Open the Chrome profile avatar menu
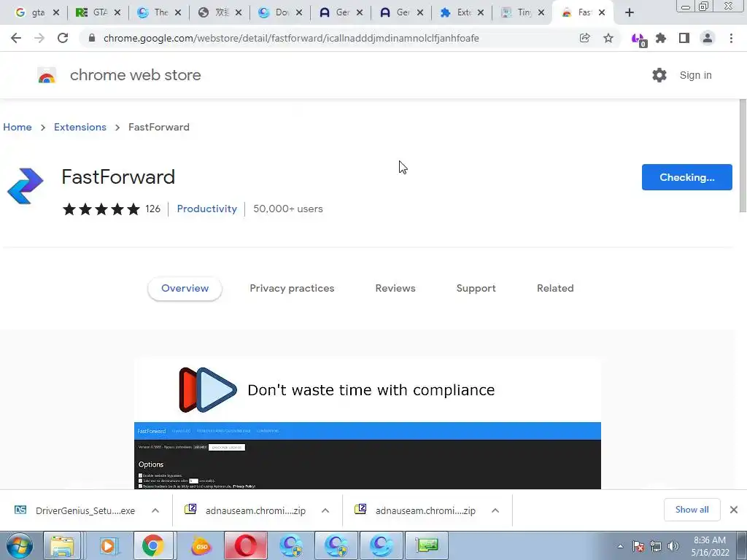The image size is (747, 560). pyautogui.click(x=708, y=38)
